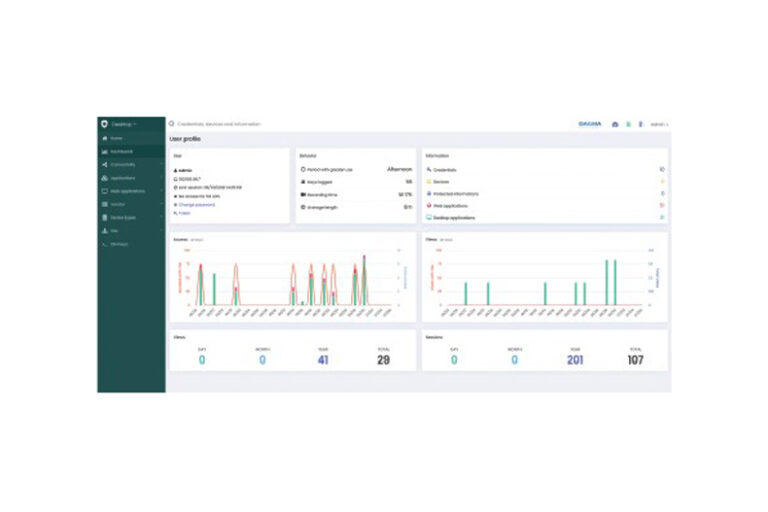Click the Desktop applications monitor icon
The width and height of the screenshot is (768, 512).
pos(429,217)
